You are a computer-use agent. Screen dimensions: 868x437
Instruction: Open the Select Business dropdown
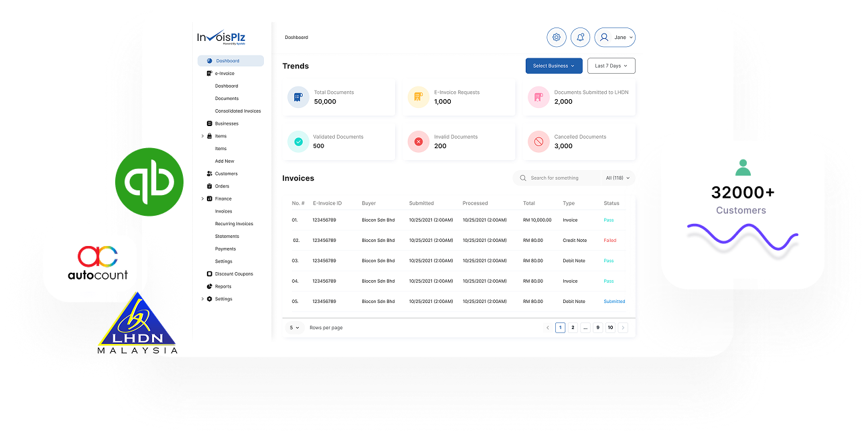tap(553, 66)
